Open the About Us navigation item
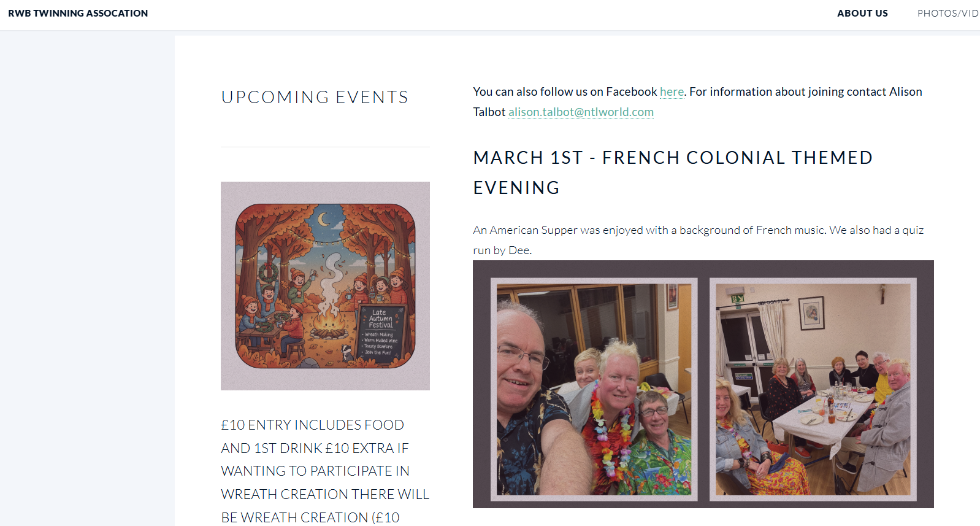 tap(862, 14)
